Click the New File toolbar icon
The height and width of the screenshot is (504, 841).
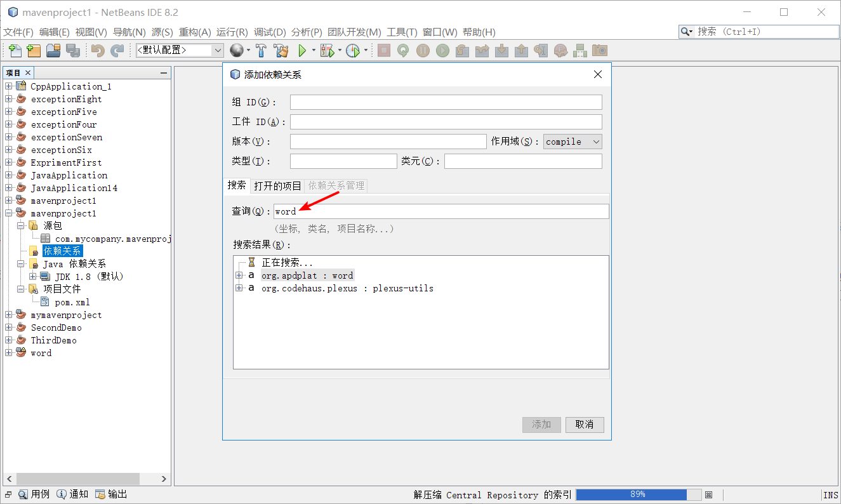pyautogui.click(x=15, y=51)
